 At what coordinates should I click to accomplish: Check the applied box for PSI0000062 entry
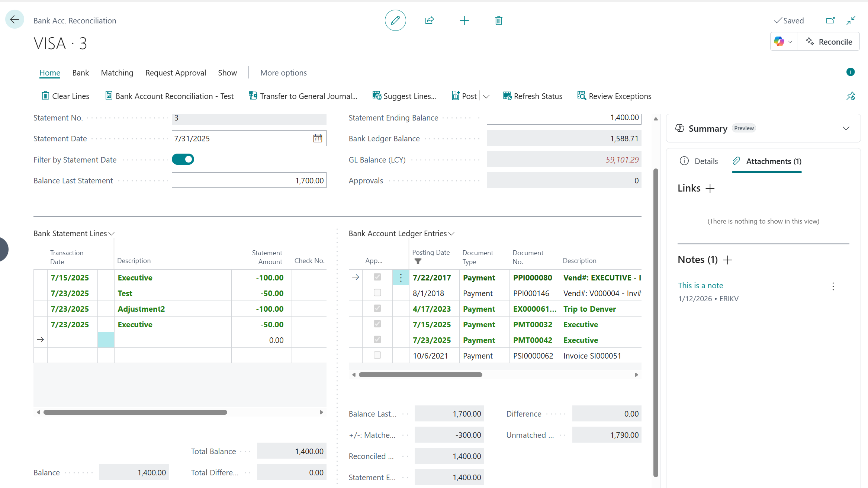coord(377,355)
